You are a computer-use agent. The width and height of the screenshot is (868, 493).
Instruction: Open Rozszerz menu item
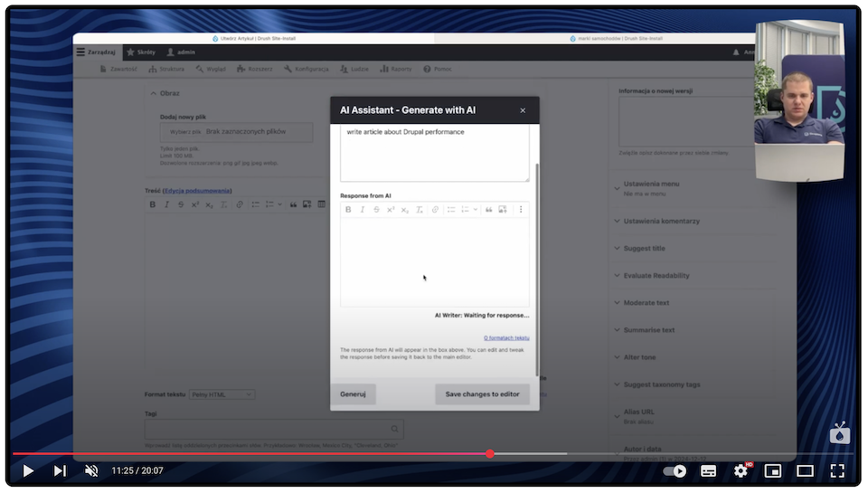pos(255,70)
